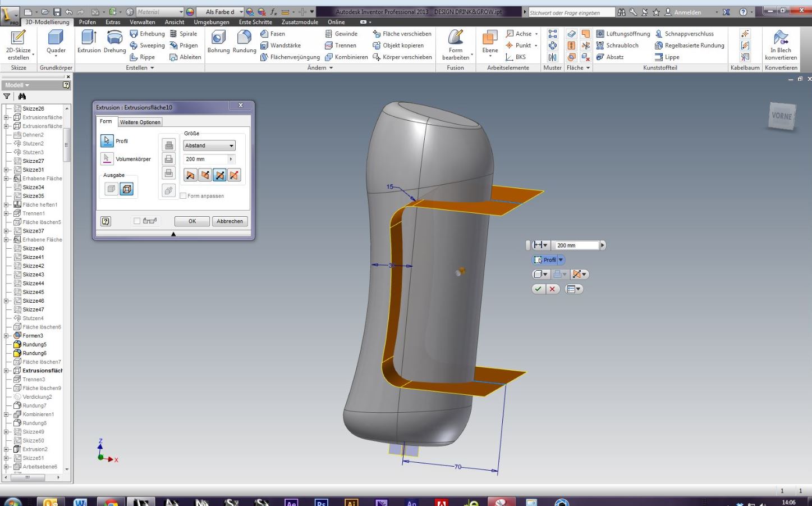Choose the Gewinde tool
Viewport: 812px width, 506px height.
(341, 34)
